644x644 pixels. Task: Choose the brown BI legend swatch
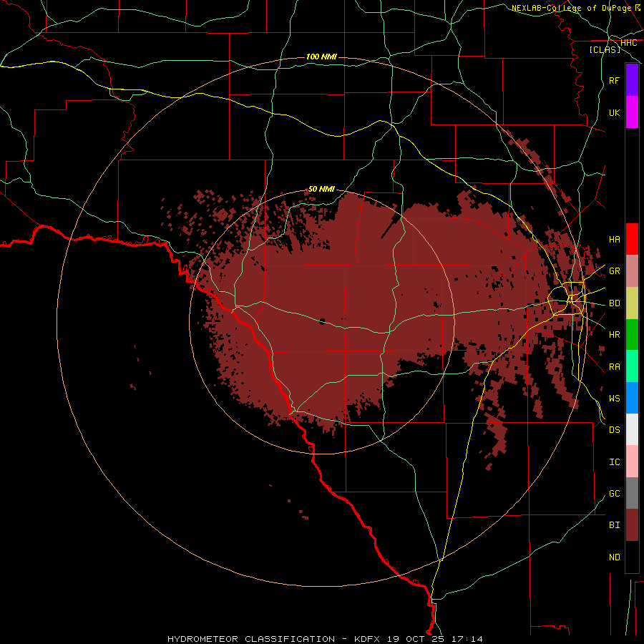[632, 525]
